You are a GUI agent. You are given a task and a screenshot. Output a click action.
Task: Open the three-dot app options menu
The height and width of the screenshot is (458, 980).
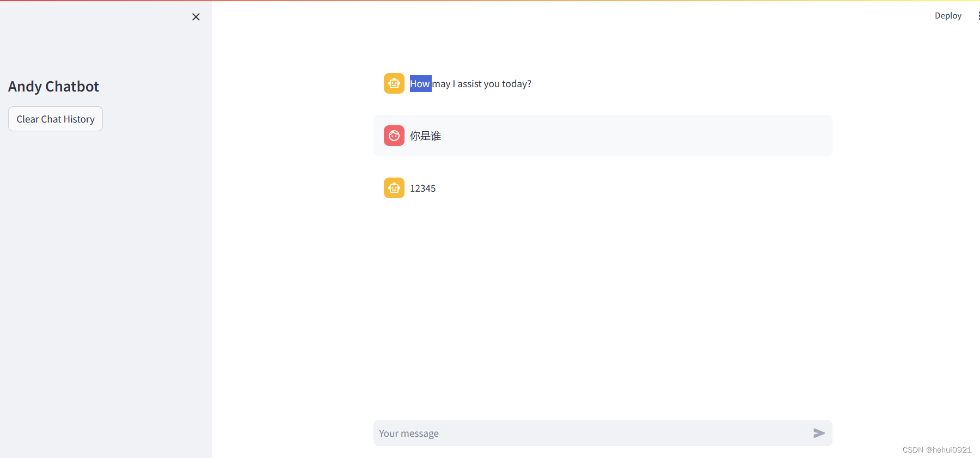coord(978,15)
